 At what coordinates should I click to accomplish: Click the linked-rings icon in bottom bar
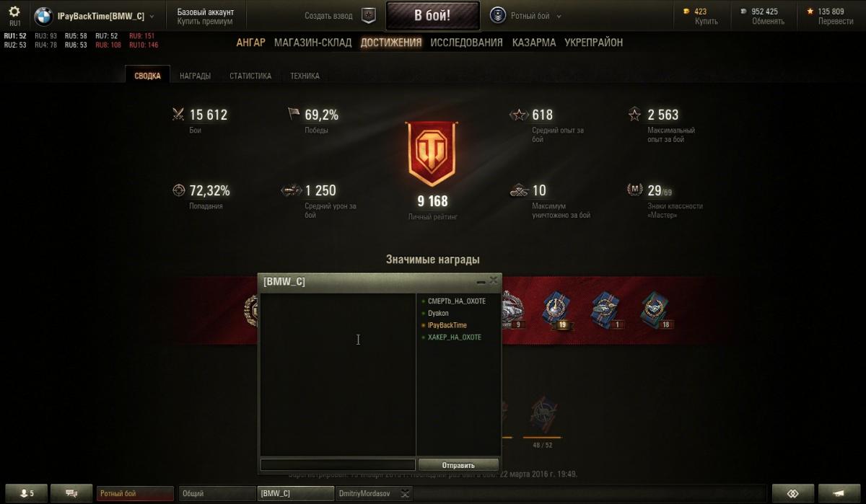(792, 493)
